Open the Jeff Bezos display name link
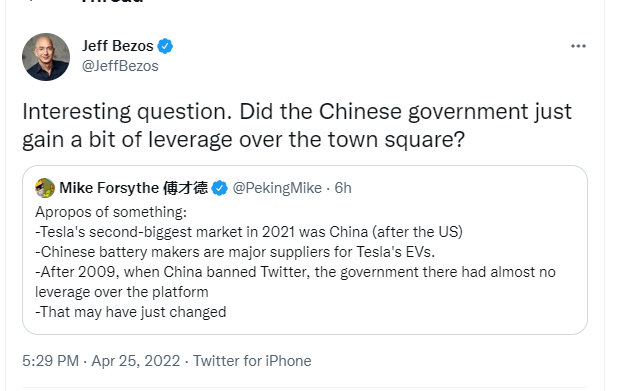 118,46
